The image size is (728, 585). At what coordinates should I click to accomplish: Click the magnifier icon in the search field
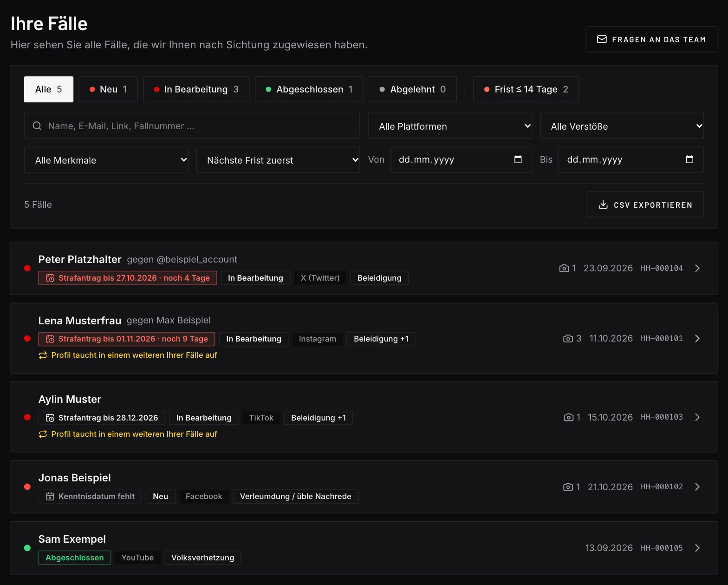click(37, 126)
